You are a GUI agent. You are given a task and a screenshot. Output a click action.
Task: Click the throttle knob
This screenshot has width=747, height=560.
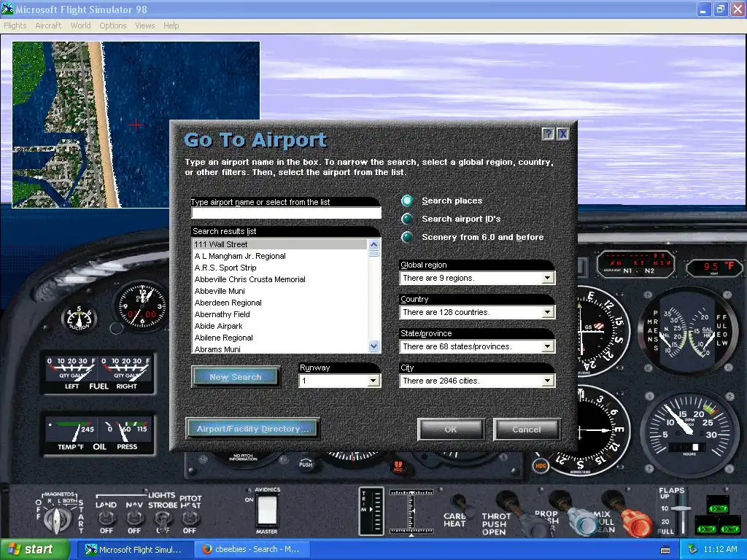(x=507, y=501)
